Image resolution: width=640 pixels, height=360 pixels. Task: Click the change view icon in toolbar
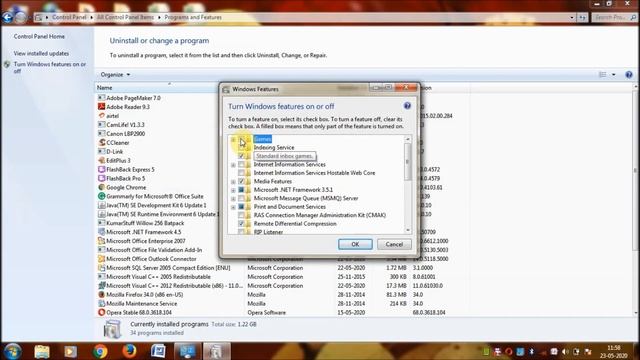pyautogui.click(x=602, y=75)
